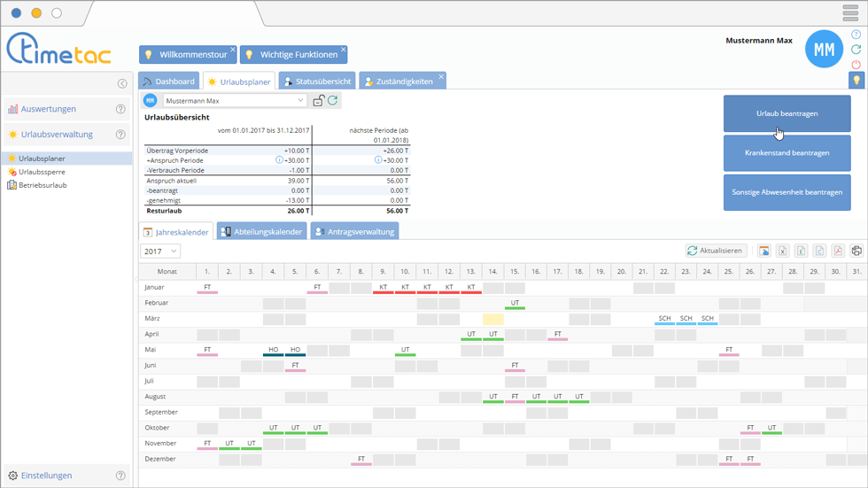Viewport: 868px width, 488px height.
Task: Click the printer icon in the calendar toolbar
Action: 856,251
